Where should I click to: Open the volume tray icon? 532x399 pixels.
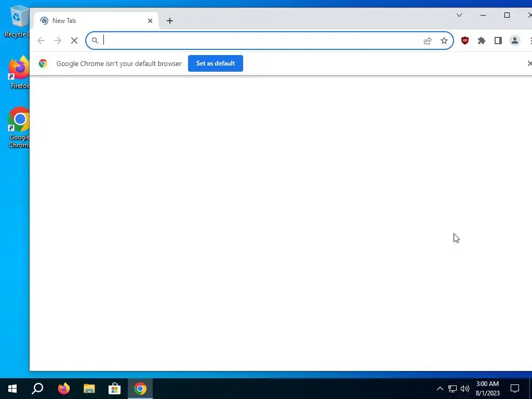tap(465, 389)
